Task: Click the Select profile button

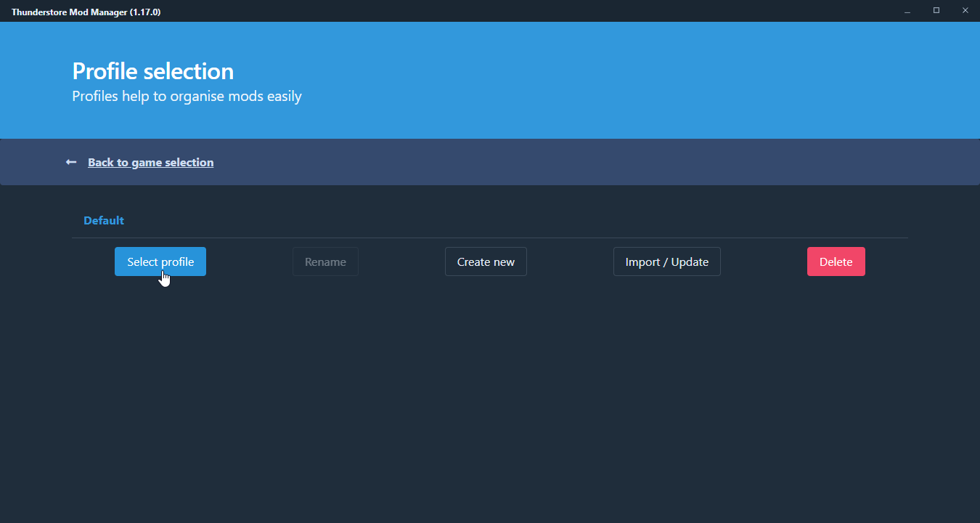Action: (160, 261)
